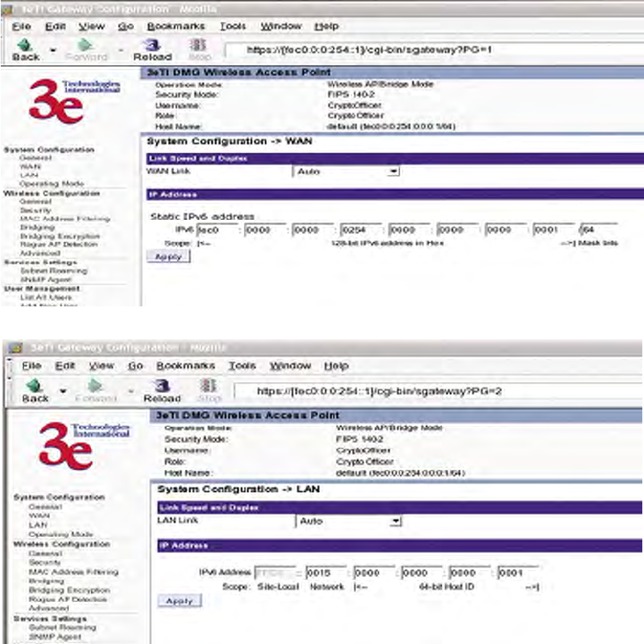Image resolution: width=644 pixels, height=644 pixels.
Task: Click the title bar icon of the LAN window
Action: 15,347
